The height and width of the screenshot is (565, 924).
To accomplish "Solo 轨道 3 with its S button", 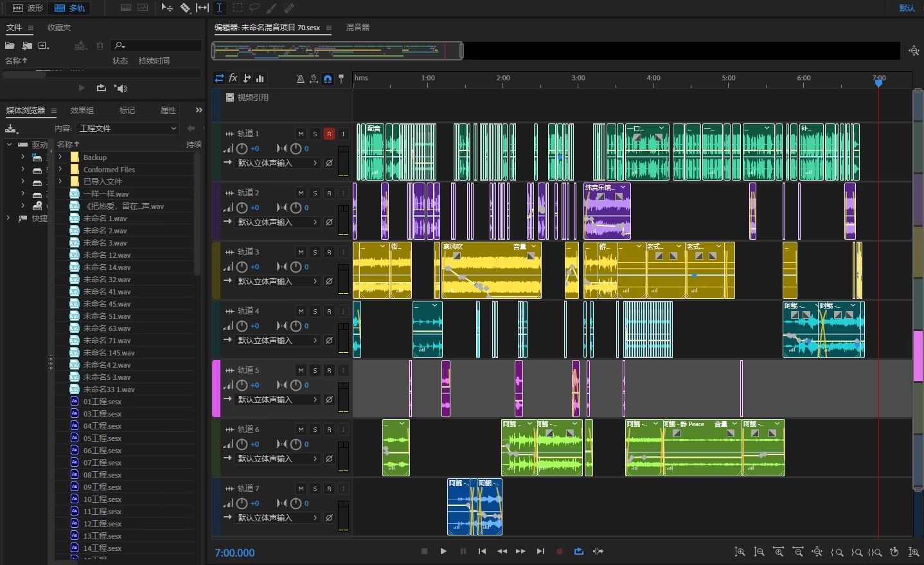I will coord(315,252).
